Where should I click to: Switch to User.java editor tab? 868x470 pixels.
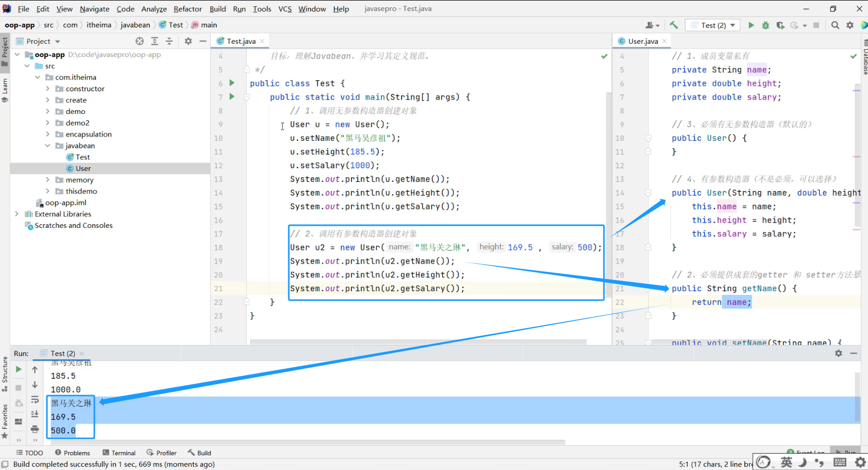click(x=643, y=41)
